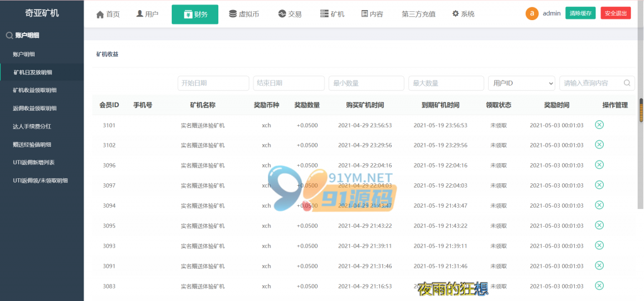Click the 结束日期 date field
Image resolution: width=644 pixels, height=301 pixels.
289,83
